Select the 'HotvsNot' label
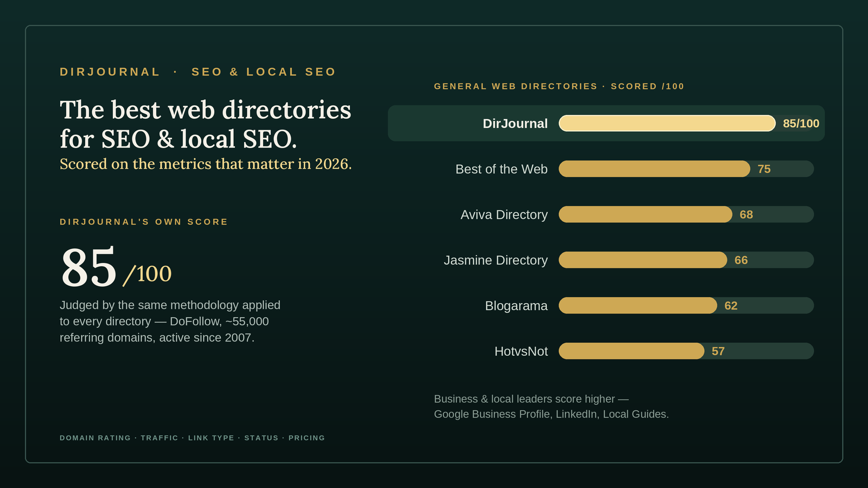Image resolution: width=868 pixels, height=488 pixels. point(521,351)
